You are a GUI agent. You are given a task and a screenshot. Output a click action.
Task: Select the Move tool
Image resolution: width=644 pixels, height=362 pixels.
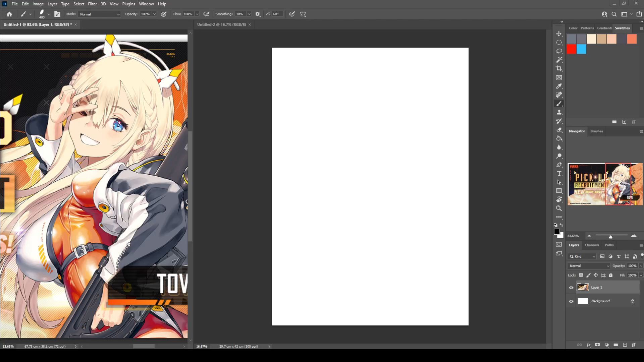point(559,34)
